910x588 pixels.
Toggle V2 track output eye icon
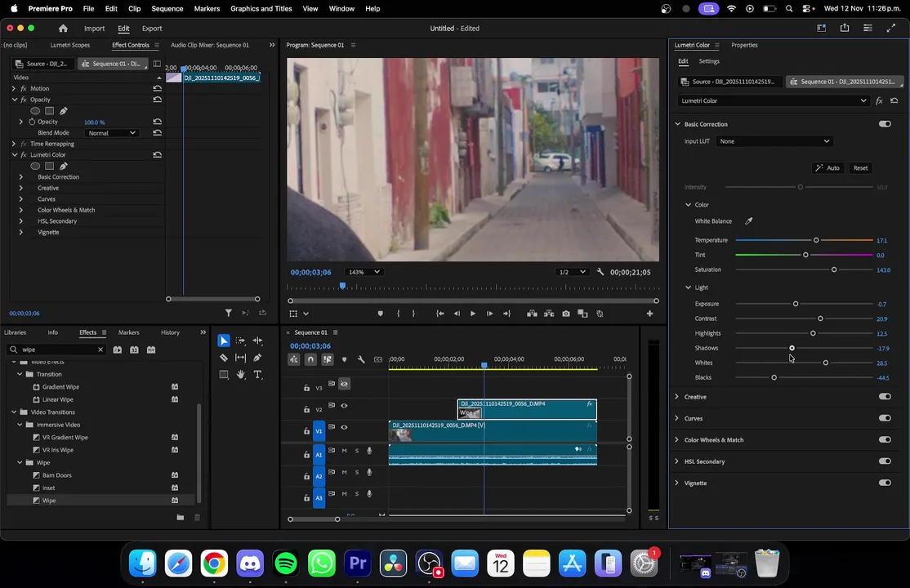(x=344, y=406)
